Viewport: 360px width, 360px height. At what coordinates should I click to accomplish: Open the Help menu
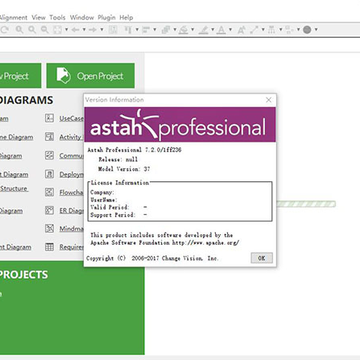126,17
